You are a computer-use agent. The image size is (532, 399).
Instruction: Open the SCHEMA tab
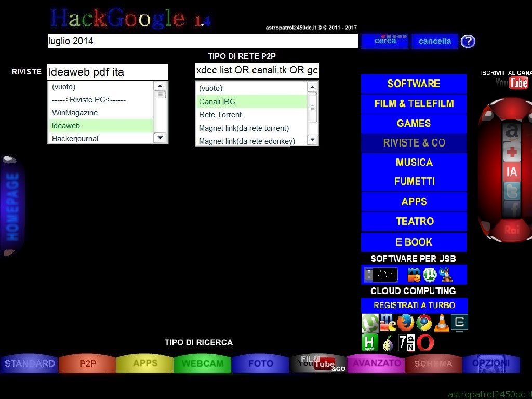pos(433,363)
